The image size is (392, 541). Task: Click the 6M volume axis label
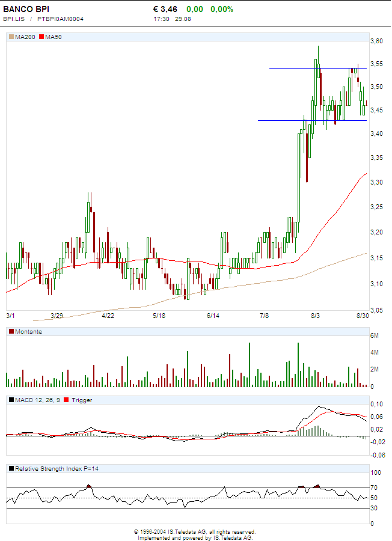coord(375,335)
